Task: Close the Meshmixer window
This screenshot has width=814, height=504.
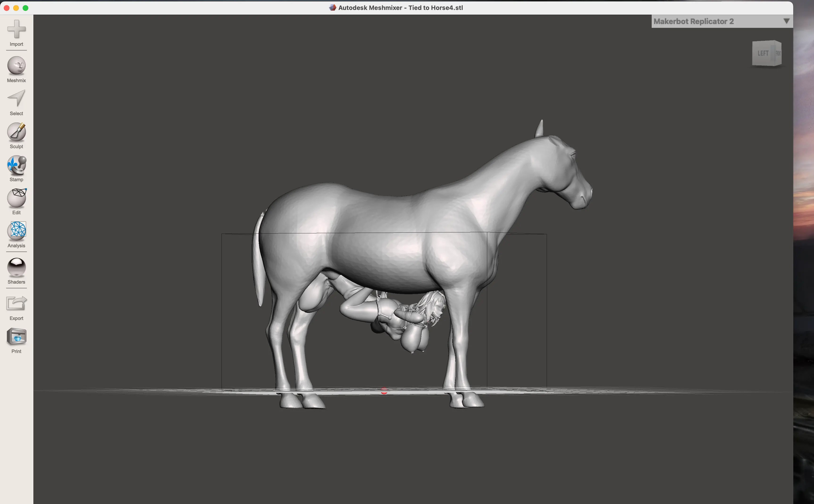Action: click(6, 8)
